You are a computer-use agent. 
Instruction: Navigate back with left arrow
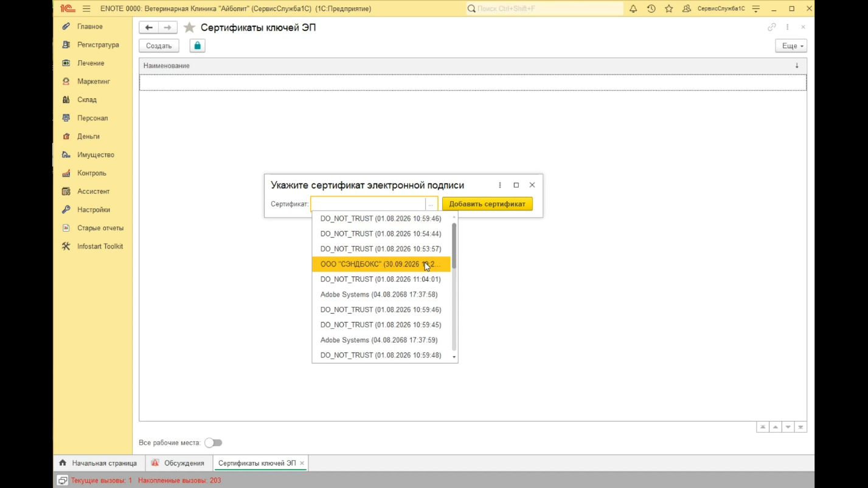click(x=149, y=27)
